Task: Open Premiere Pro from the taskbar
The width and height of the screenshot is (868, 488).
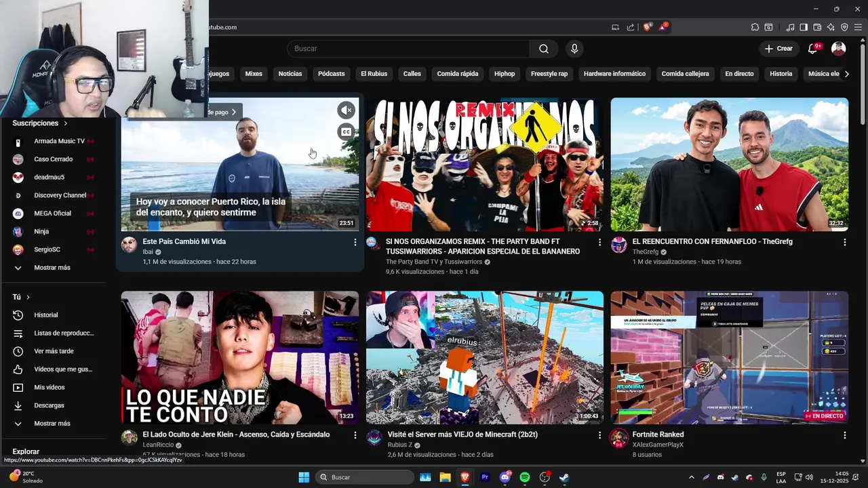Action: (485, 477)
